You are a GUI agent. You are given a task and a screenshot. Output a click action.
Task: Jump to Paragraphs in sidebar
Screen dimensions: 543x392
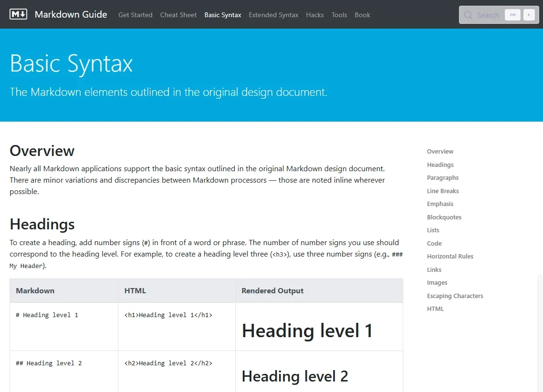(x=443, y=178)
